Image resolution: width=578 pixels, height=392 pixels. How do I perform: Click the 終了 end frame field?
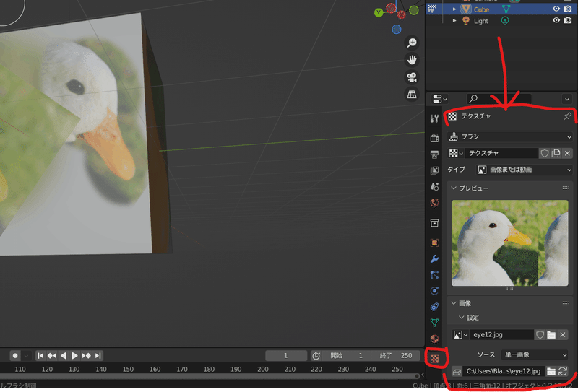point(395,355)
